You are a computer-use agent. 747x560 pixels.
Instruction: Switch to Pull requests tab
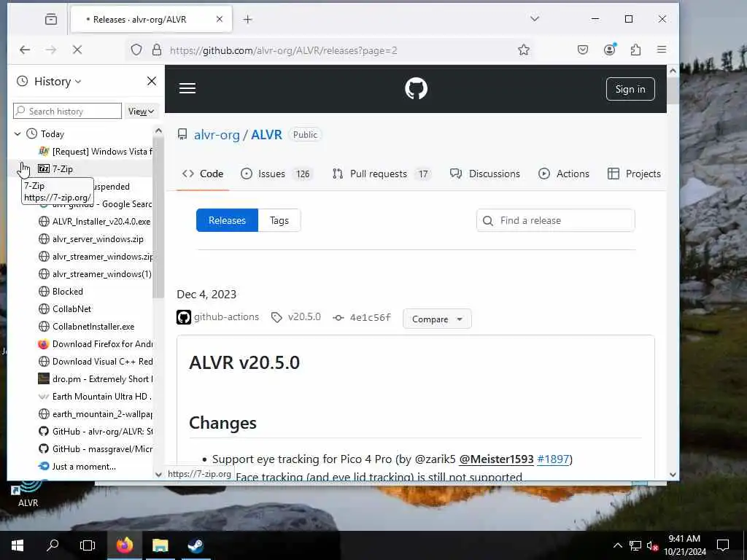pyautogui.click(x=381, y=174)
